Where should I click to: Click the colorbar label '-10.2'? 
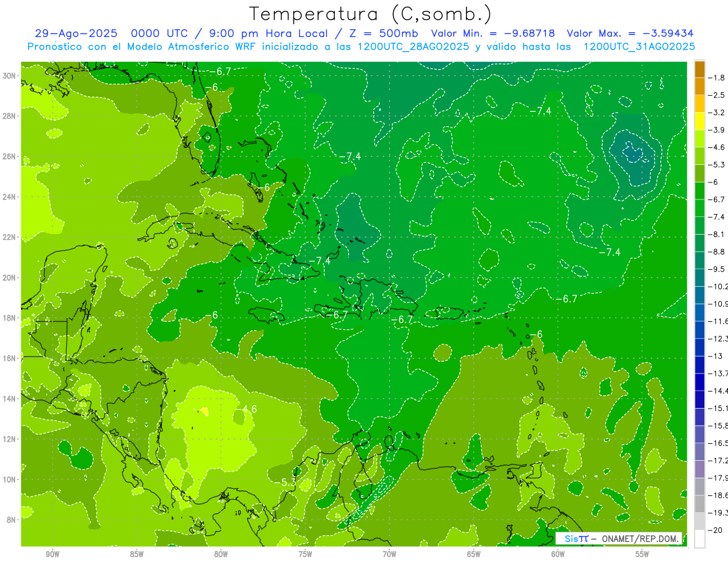coord(718,286)
